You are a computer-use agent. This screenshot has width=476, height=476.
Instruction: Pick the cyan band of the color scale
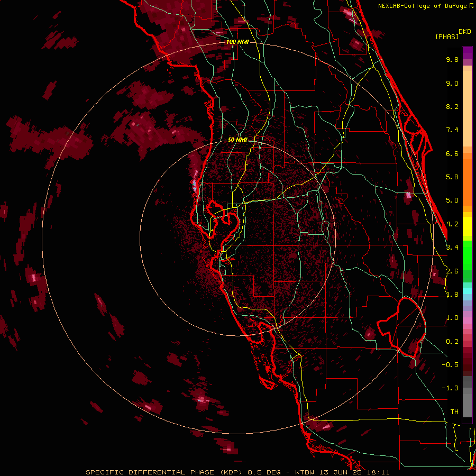click(467, 291)
